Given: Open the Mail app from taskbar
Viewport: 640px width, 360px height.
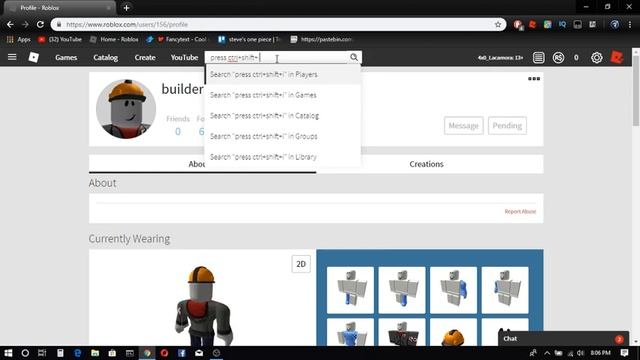Looking at the screenshot, I should [x=199, y=353].
